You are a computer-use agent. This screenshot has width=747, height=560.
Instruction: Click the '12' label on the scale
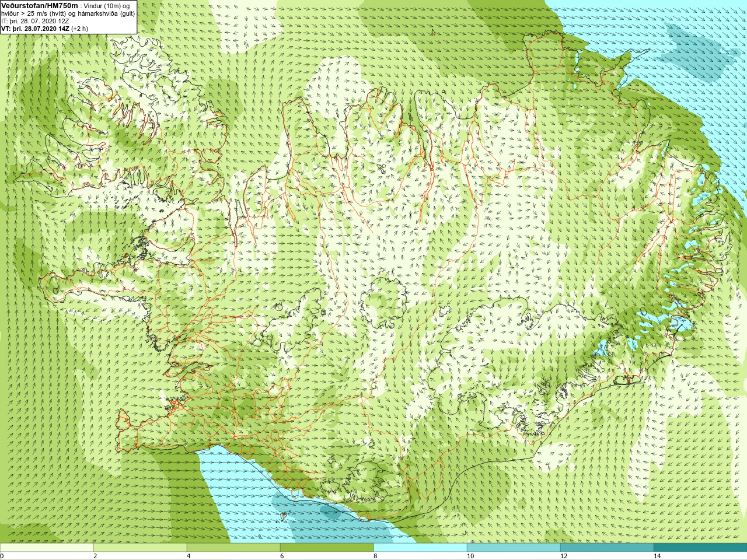click(x=564, y=556)
